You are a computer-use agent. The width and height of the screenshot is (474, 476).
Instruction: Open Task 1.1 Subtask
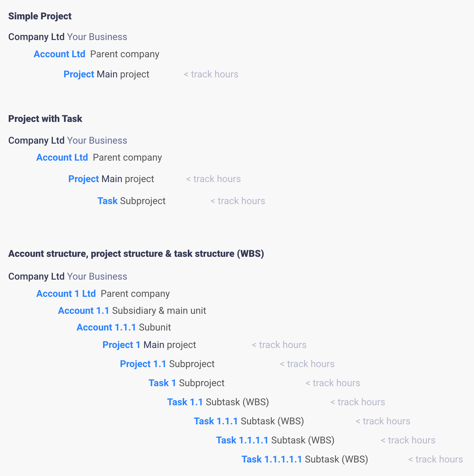[x=185, y=402]
